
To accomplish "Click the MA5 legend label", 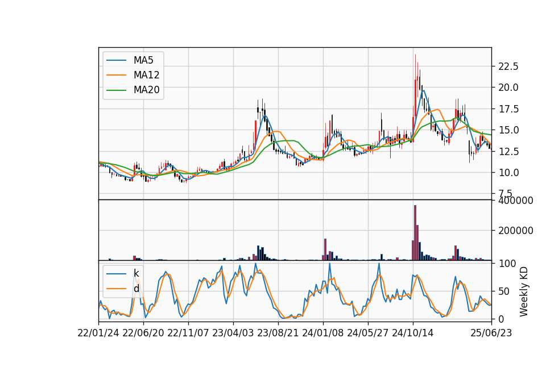I will point(143,60).
